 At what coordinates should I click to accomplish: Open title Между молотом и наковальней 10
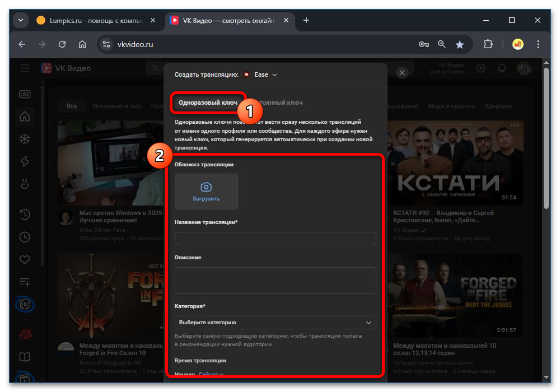pyautogui.click(x=444, y=349)
